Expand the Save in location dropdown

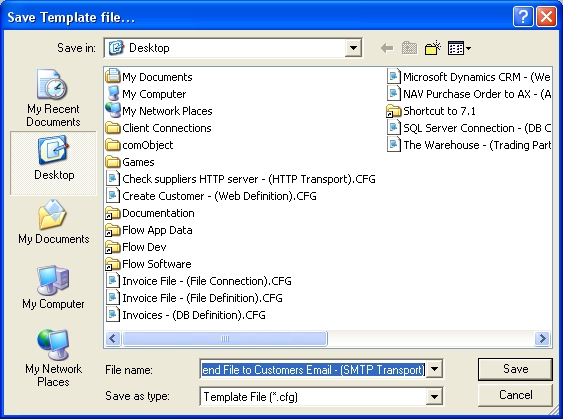(x=353, y=48)
